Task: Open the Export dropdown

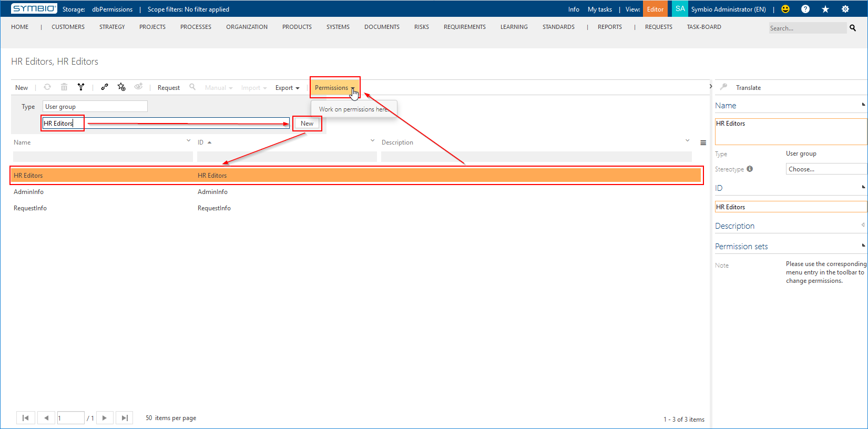Action: tap(287, 88)
